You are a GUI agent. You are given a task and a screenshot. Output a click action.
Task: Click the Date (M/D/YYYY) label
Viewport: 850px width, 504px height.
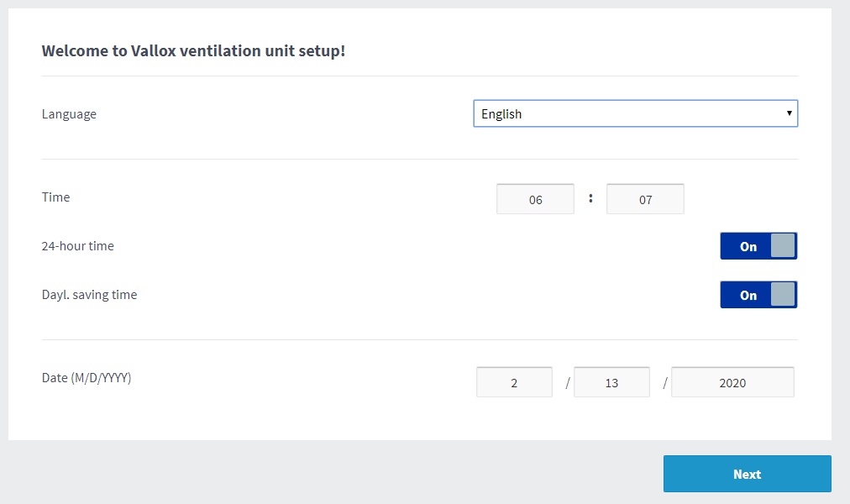[x=87, y=378]
